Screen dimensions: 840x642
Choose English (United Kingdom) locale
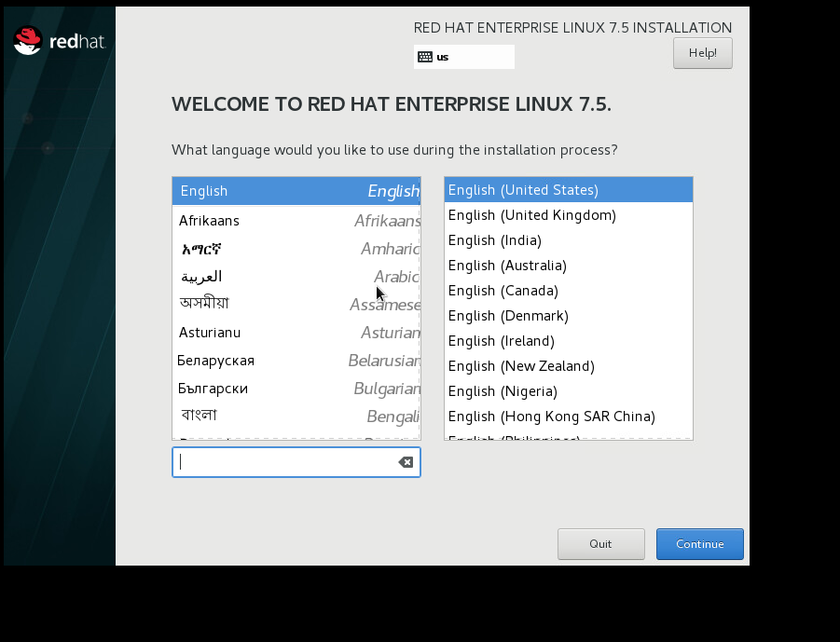coord(569,215)
